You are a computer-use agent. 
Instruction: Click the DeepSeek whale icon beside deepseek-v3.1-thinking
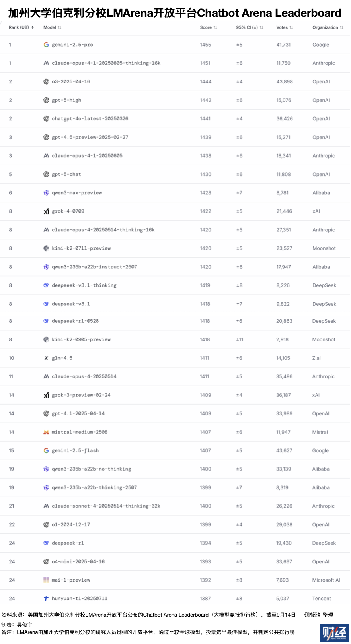(x=46, y=285)
